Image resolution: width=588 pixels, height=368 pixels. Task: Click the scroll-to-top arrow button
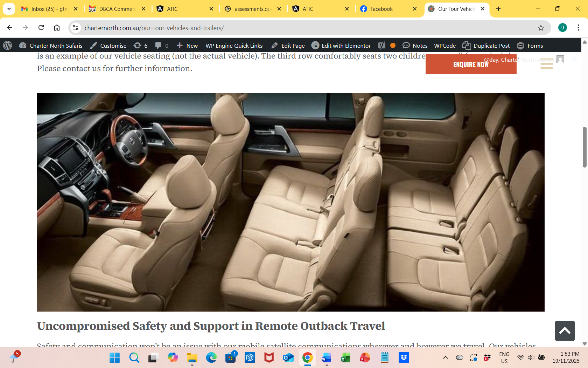(x=565, y=330)
